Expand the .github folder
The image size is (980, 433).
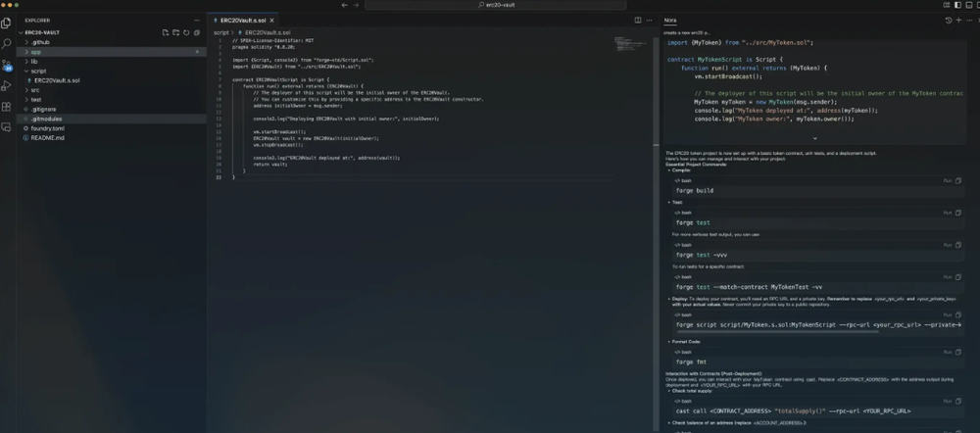(x=40, y=42)
